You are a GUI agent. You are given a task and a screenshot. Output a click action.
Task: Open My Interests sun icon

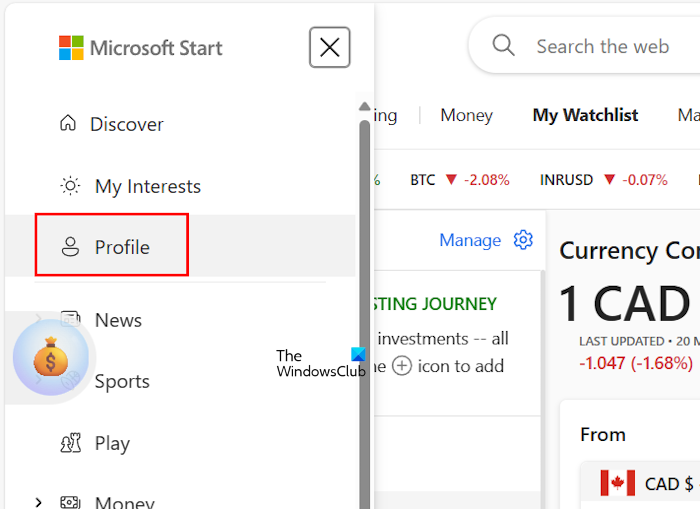coord(70,186)
